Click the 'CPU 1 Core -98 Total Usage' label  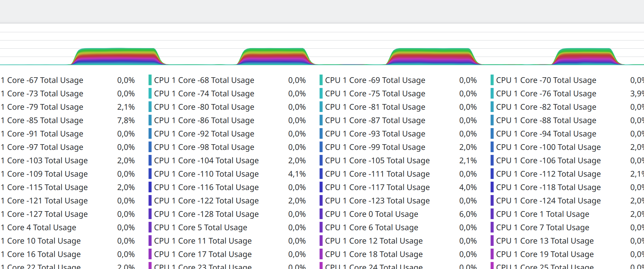pos(204,147)
